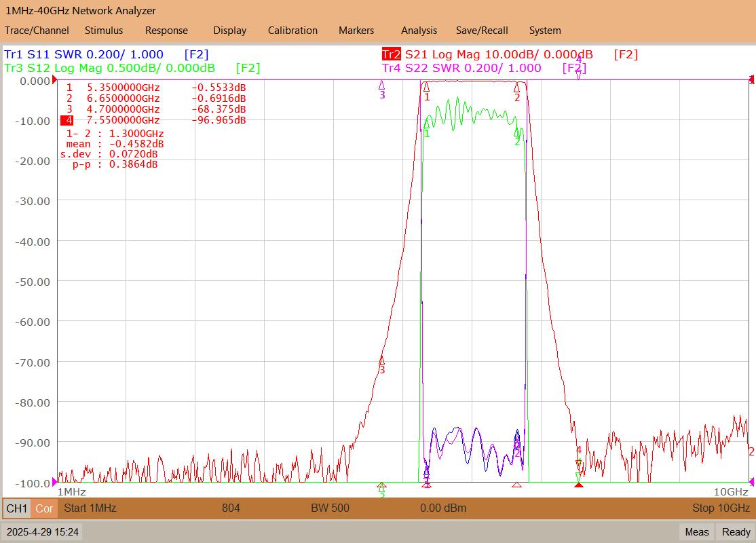This screenshot has height=543, width=756.
Task: Open the Save/Recall menu
Action: point(482,31)
